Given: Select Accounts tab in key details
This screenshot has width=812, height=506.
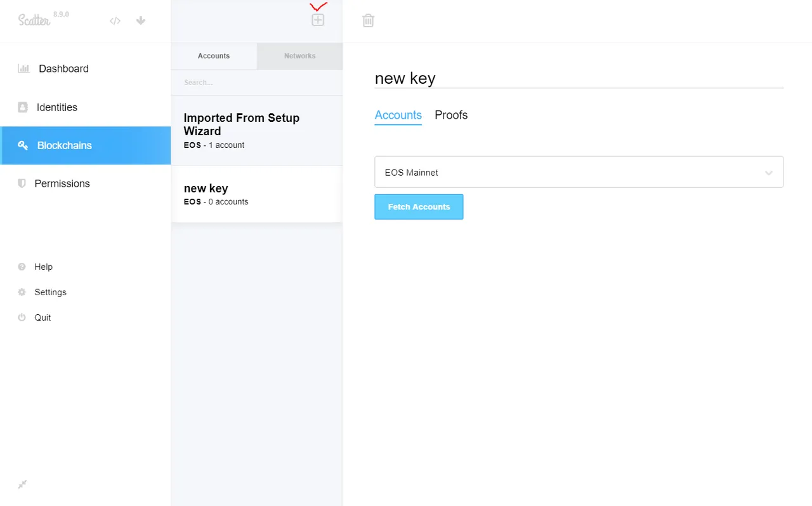Looking at the screenshot, I should pos(398,116).
